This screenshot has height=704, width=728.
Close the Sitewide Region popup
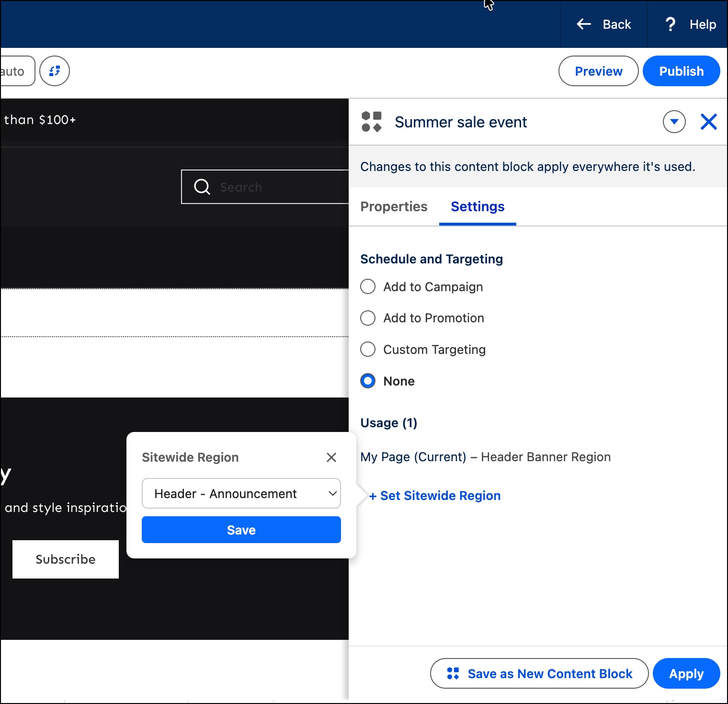[331, 457]
